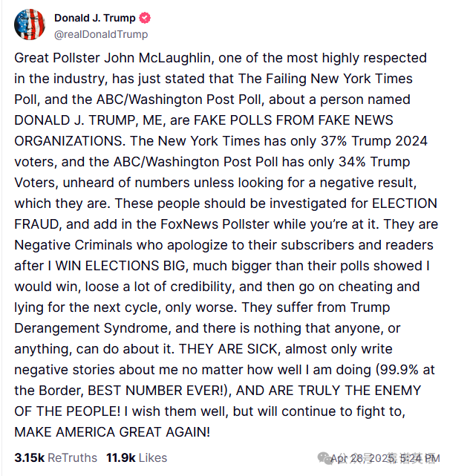View the 3.15k ReTruths list
Screen dimensions: 450x476
coord(56,457)
